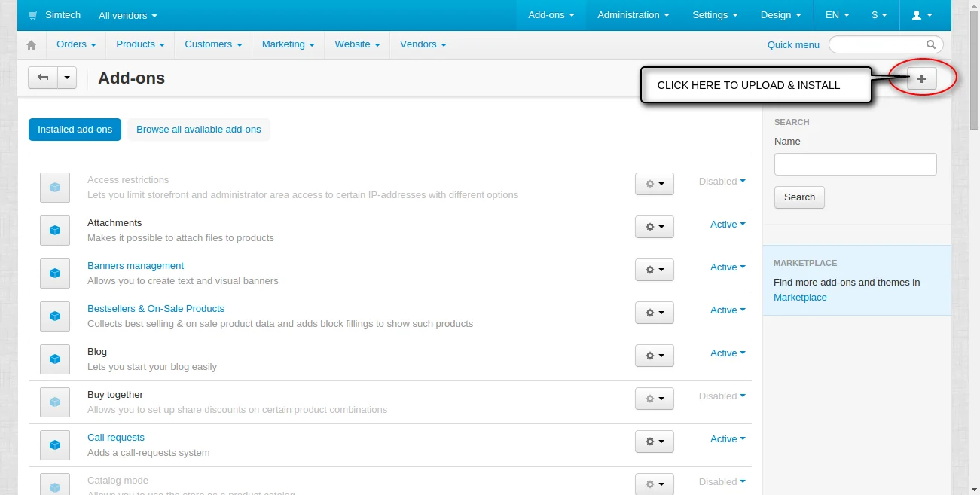Image resolution: width=980 pixels, height=495 pixels.
Task: Change Call requests Active status
Action: [727, 439]
